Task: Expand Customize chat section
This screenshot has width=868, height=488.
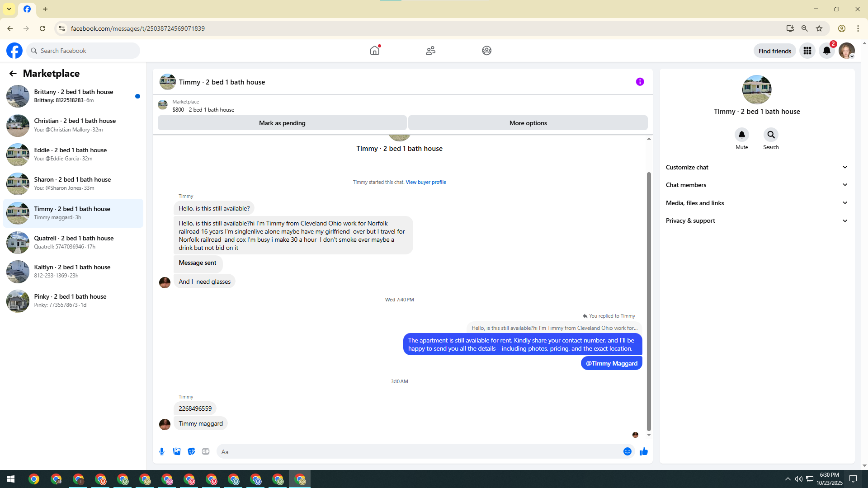Action: [x=756, y=167]
